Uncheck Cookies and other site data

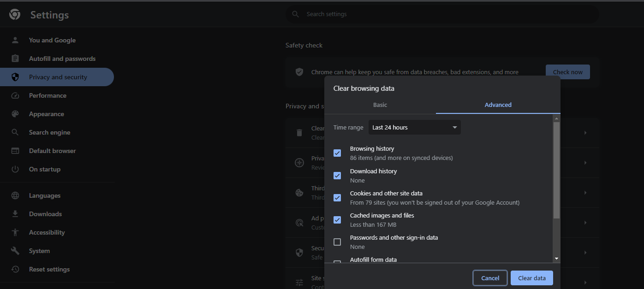pyautogui.click(x=337, y=198)
